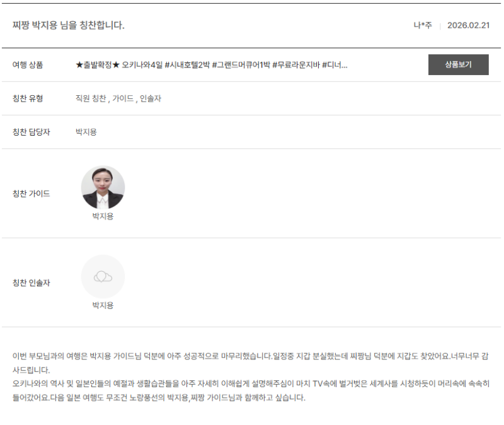This screenshot has height=425, width=504.
Task: Click the 여행 상품 row label
Action: click(28, 65)
